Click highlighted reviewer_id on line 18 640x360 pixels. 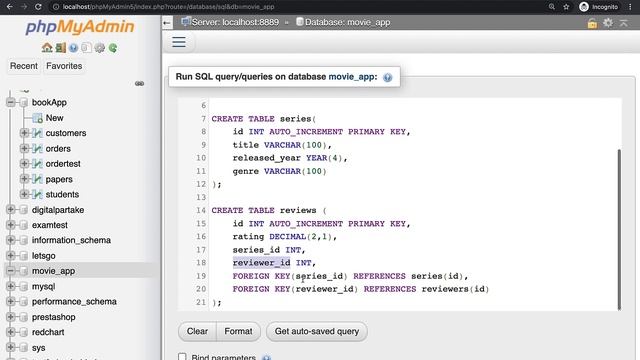[x=261, y=263]
